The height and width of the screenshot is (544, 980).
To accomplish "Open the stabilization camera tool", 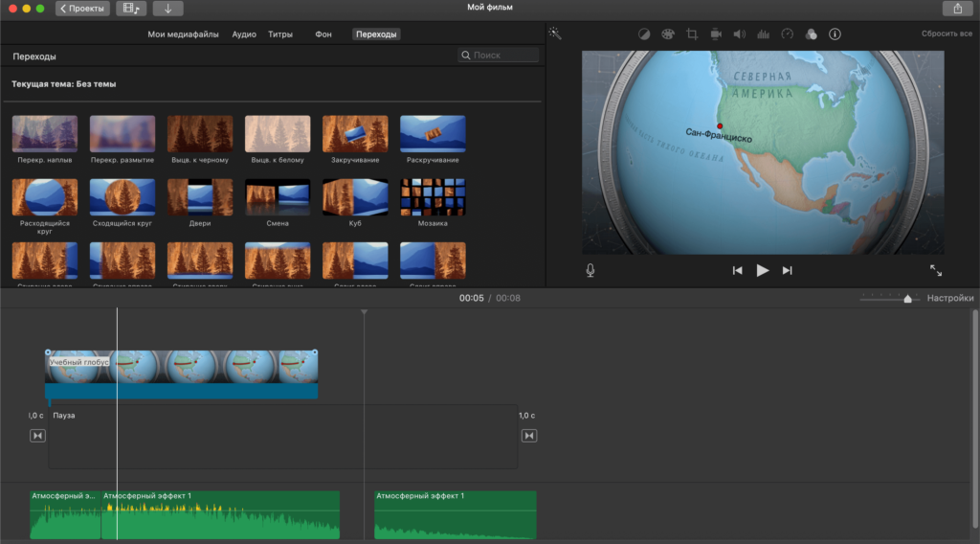I will click(715, 34).
